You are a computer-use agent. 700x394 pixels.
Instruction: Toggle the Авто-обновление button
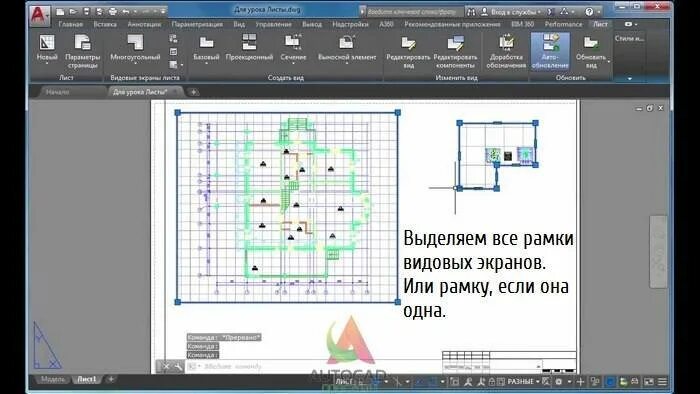coord(550,51)
